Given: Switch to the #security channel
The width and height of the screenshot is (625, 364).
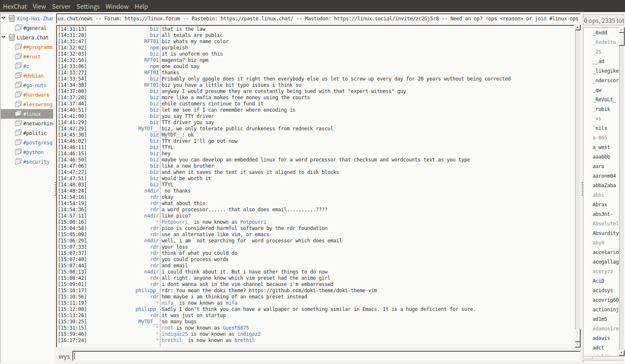Looking at the screenshot, I should (x=36, y=162).
